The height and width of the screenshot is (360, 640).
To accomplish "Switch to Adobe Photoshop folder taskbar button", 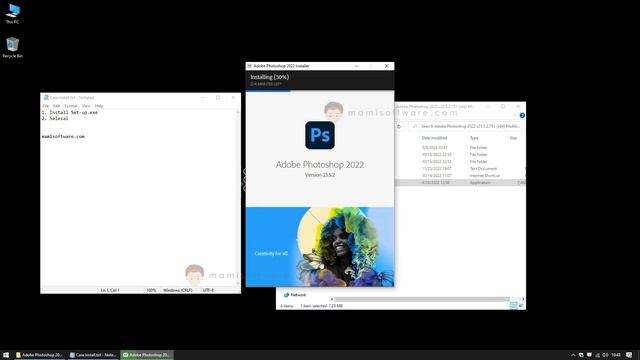I will (40, 355).
